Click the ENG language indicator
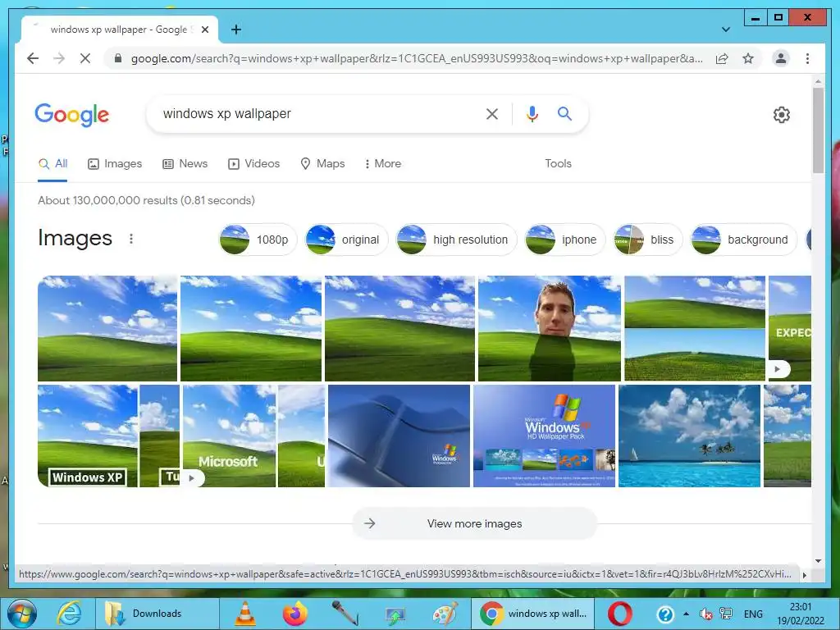The image size is (840, 630). click(753, 614)
